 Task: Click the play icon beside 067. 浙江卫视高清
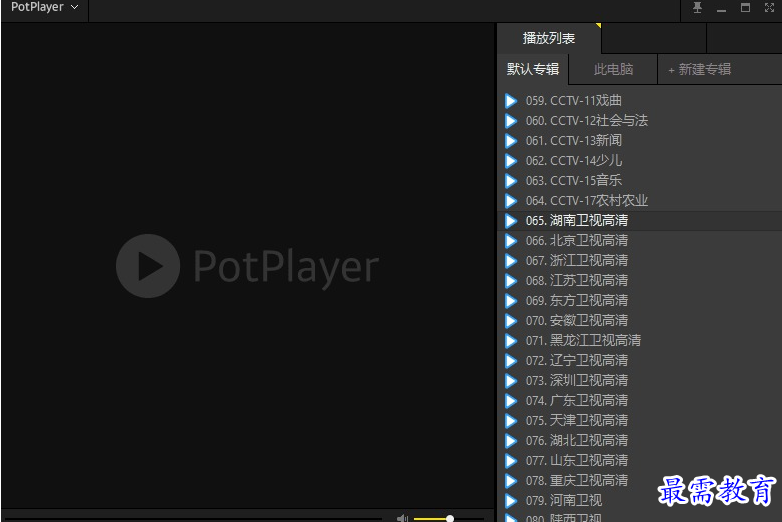(511, 261)
